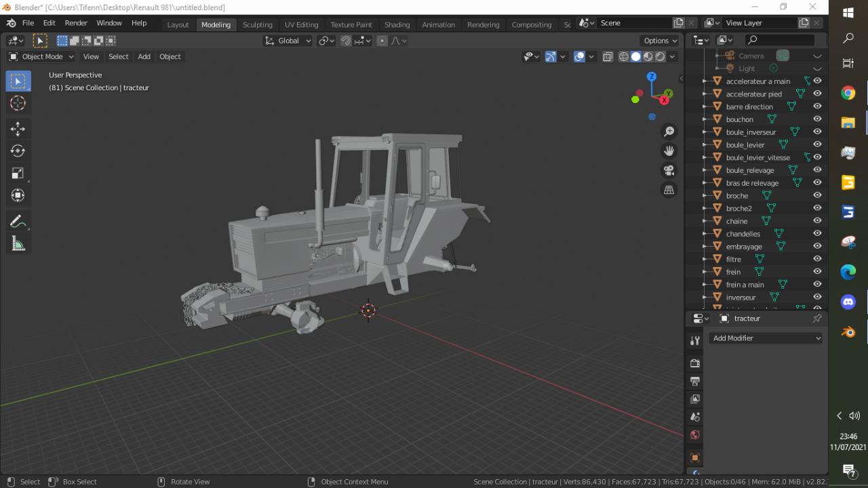The height and width of the screenshot is (488, 868).
Task: Activate the Rotate tool
Action: [x=18, y=150]
